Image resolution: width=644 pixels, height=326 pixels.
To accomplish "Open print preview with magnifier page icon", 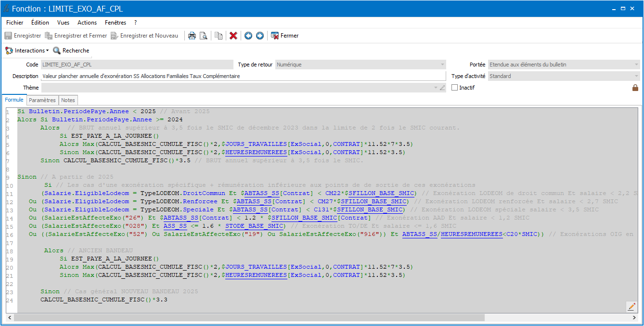I will click(x=203, y=36).
